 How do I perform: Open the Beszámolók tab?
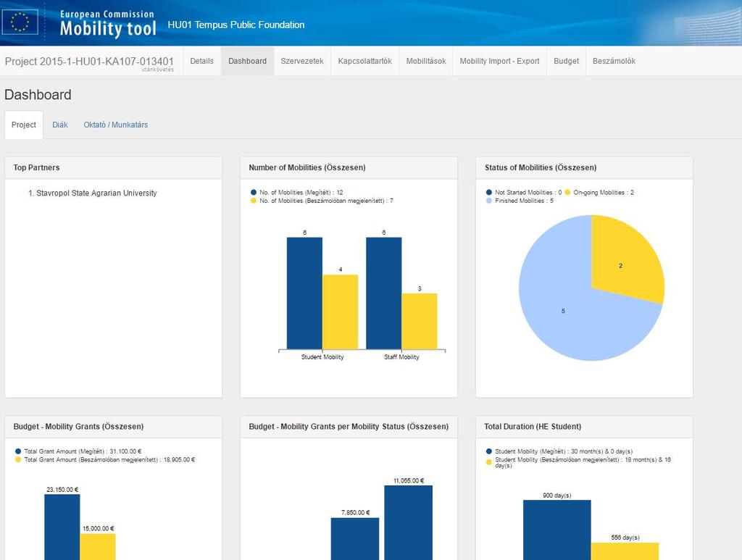click(614, 61)
